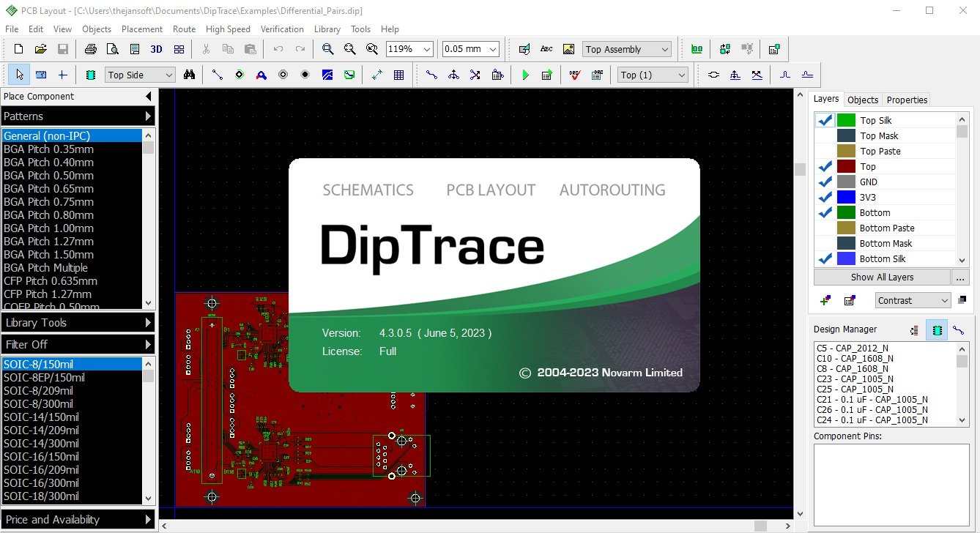Toggle Top layer visibility checkbox

click(825, 166)
